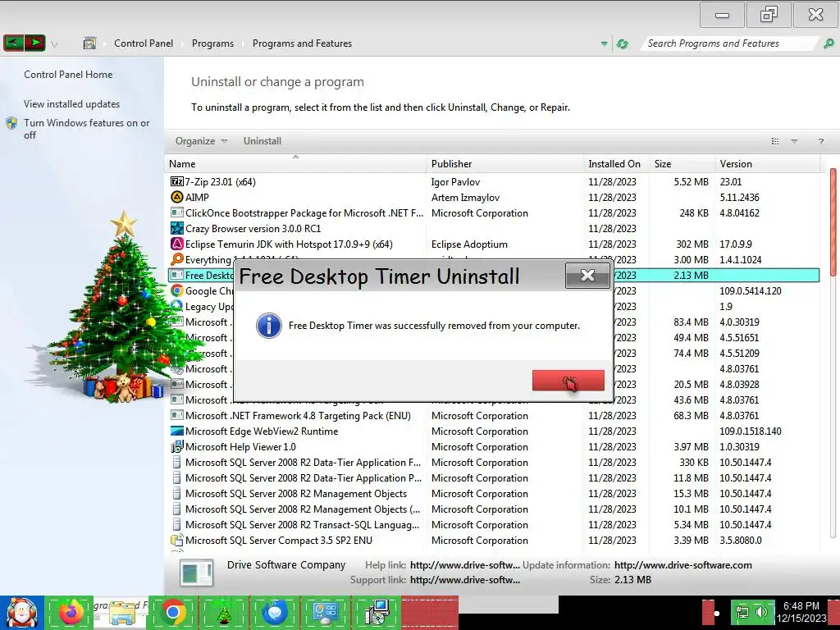Screen dimensions: 840x630
Task: Open the address bar history dropdown arrow
Action: click(x=604, y=43)
